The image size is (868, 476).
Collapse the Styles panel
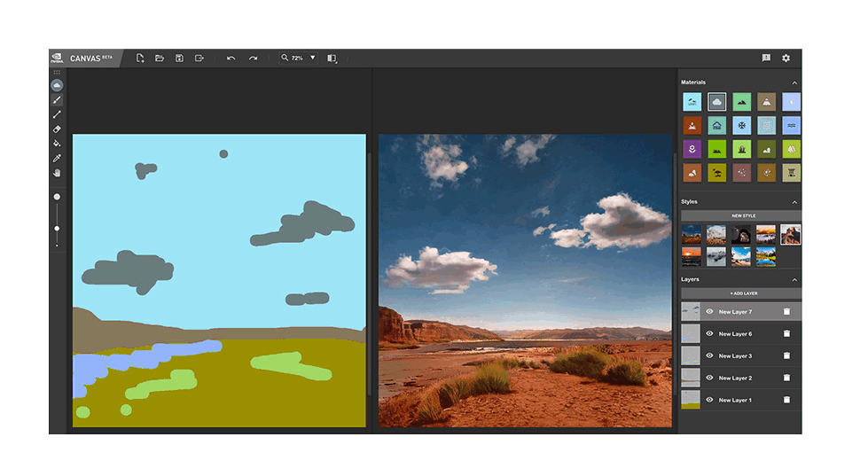point(795,202)
